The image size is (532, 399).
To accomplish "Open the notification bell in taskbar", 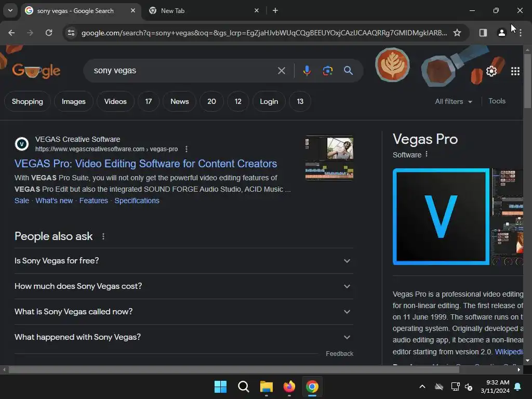I will pos(518,387).
